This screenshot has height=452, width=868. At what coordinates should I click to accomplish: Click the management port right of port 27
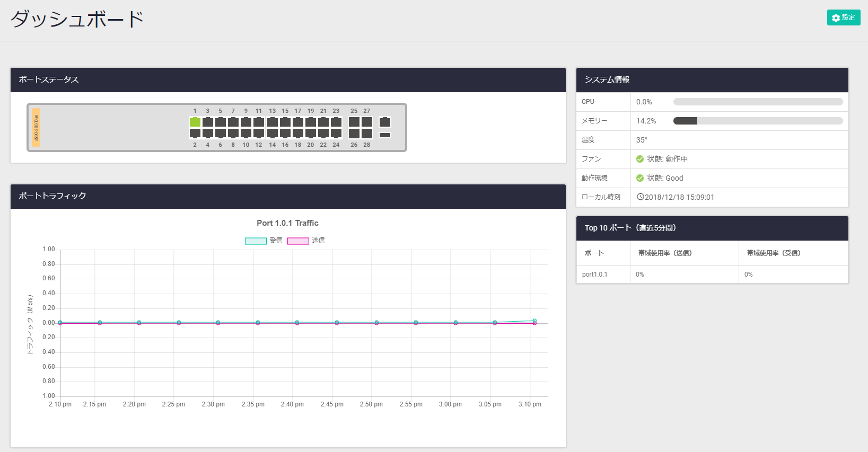point(385,122)
